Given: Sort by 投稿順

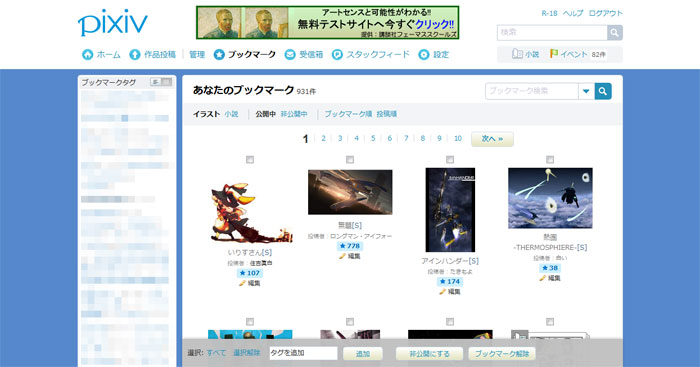Looking at the screenshot, I should point(387,114).
